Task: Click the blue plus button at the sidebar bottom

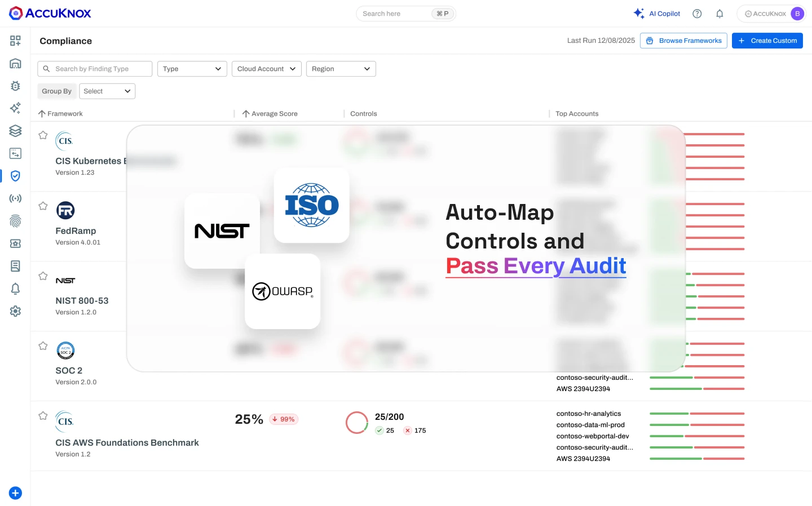Action: (x=15, y=493)
